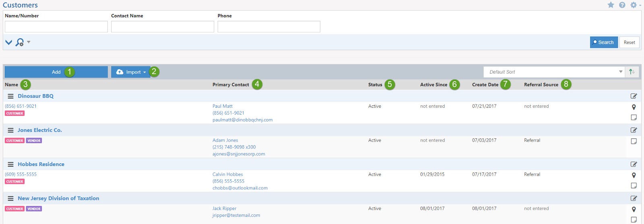Click the favorites star icon

(611, 5)
